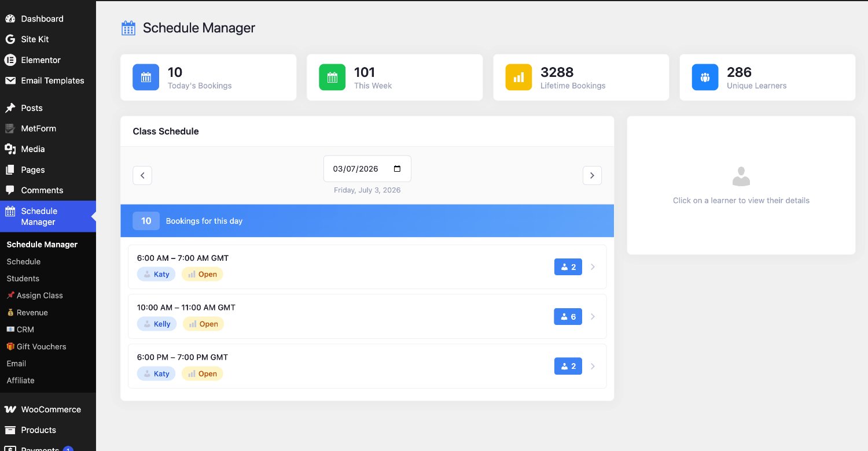
Task: Click the 2 learners badge on 6:00 PM class
Action: [568, 366]
